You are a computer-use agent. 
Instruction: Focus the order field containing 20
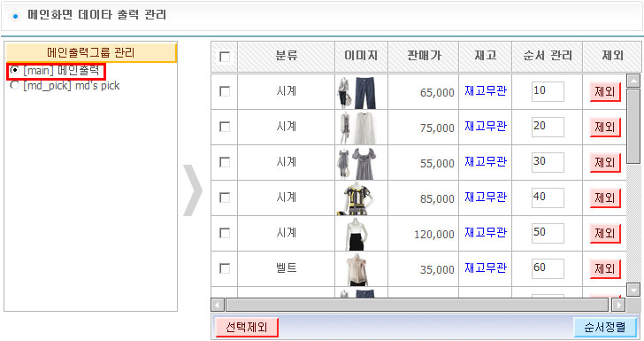(548, 127)
